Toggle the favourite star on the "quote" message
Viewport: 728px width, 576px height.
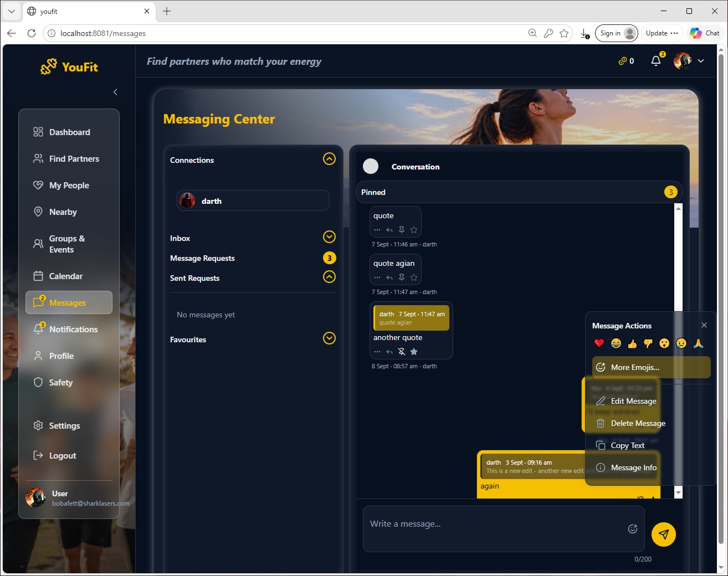(414, 230)
